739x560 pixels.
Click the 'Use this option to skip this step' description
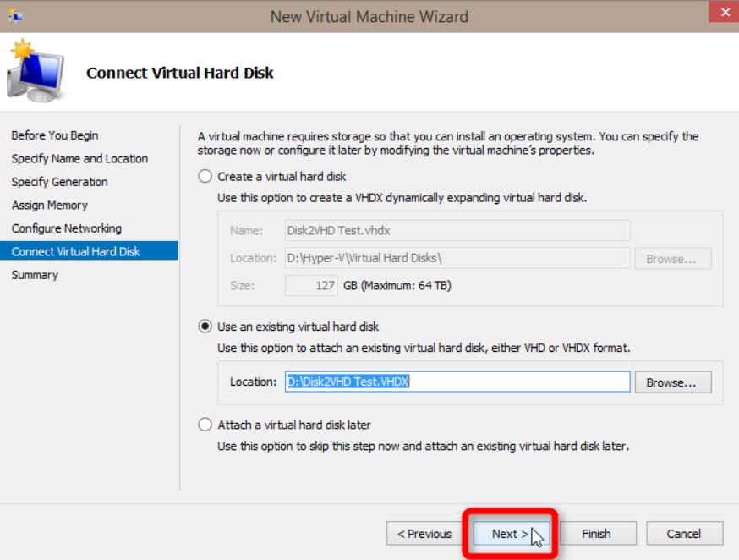pyautogui.click(x=424, y=446)
